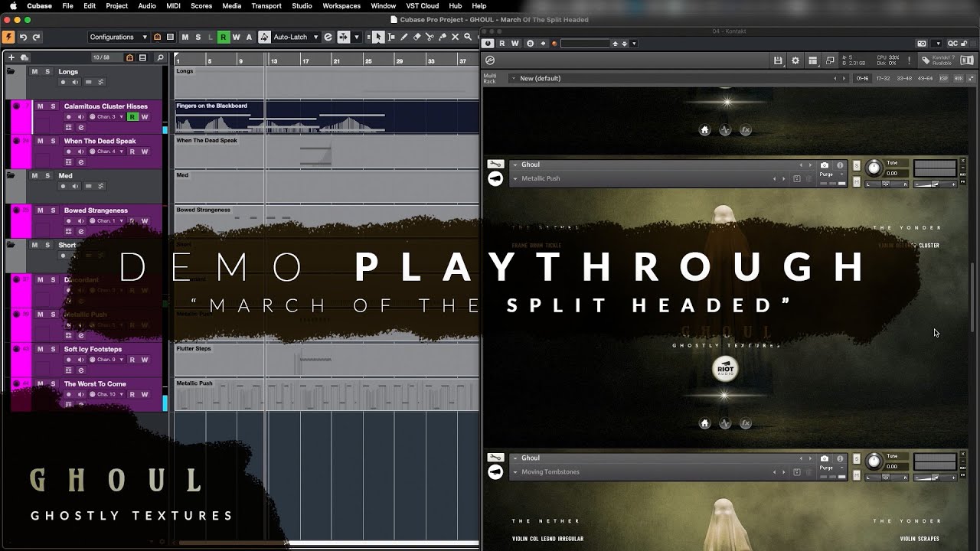Add a new track with plus button

click(x=11, y=57)
